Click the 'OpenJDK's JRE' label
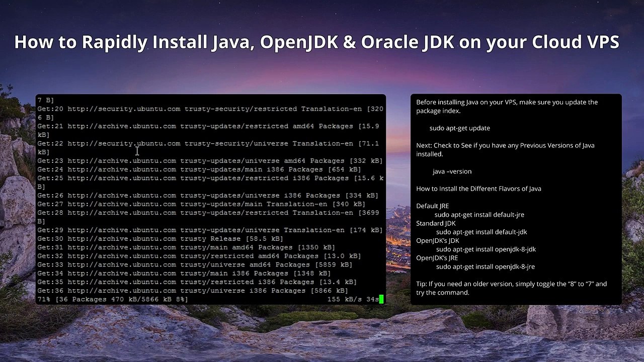The image size is (644, 362). (437, 258)
